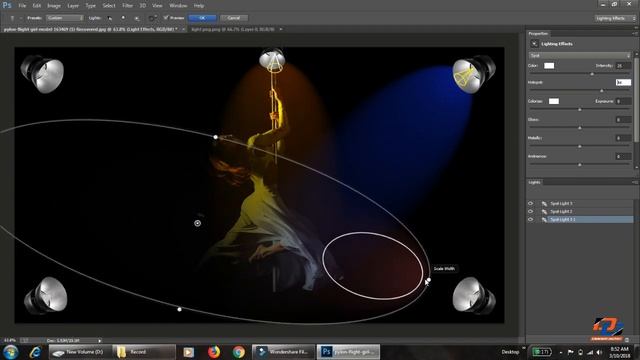The width and height of the screenshot is (640, 360).
Task: Click the Gloss slider handle
Action: 580,128
